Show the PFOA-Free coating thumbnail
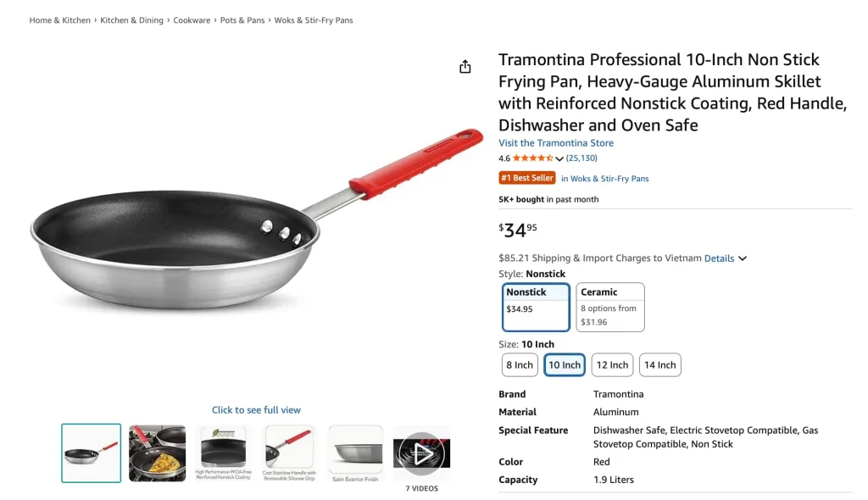 click(x=224, y=453)
